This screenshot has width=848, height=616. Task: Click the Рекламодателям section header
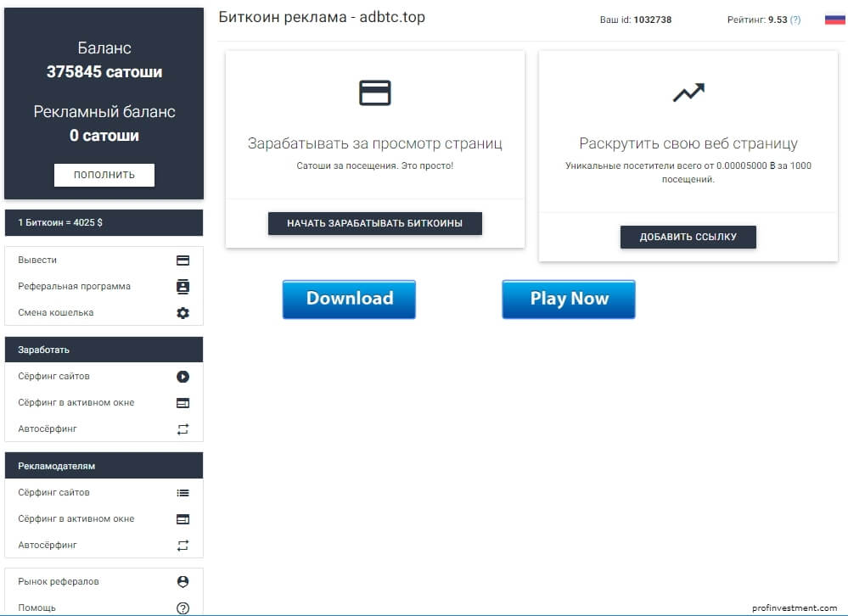click(x=104, y=466)
